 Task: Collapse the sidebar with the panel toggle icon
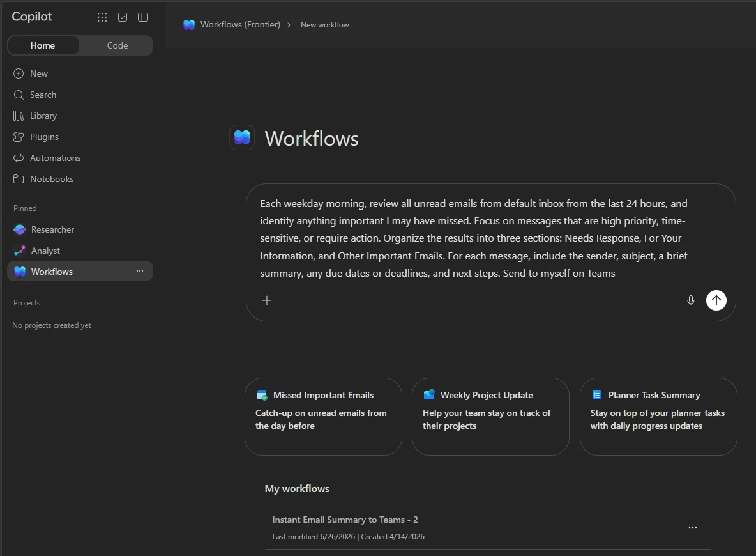(x=143, y=17)
